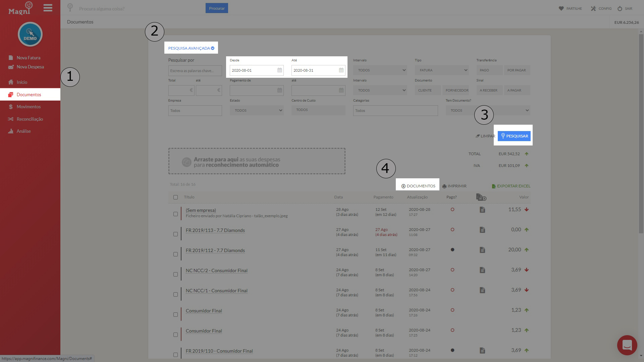The image size is (644, 362).
Task: Select all documents header checkbox
Action: [x=175, y=197]
